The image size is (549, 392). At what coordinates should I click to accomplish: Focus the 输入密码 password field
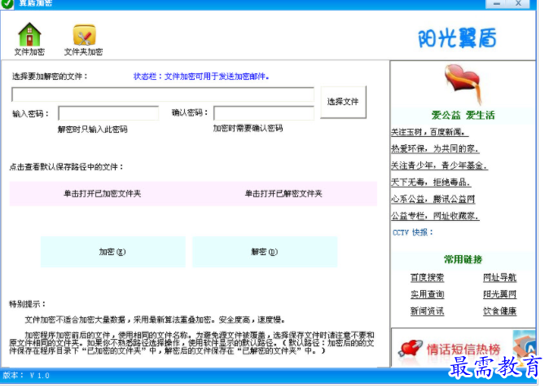108,113
